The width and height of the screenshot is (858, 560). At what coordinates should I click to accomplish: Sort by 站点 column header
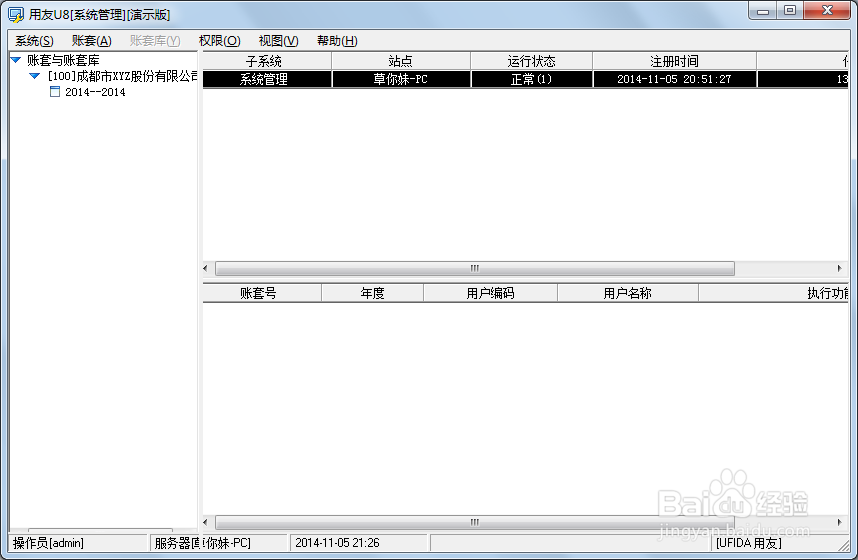401,61
